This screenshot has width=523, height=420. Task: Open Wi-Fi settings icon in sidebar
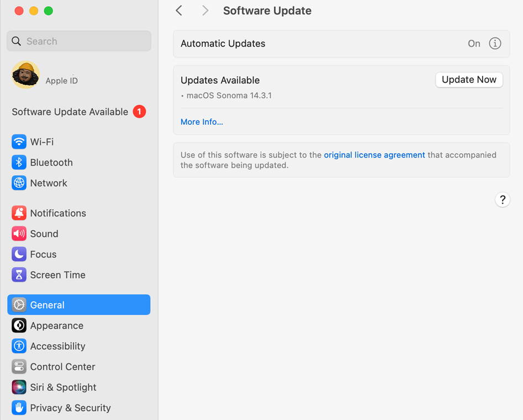point(19,142)
